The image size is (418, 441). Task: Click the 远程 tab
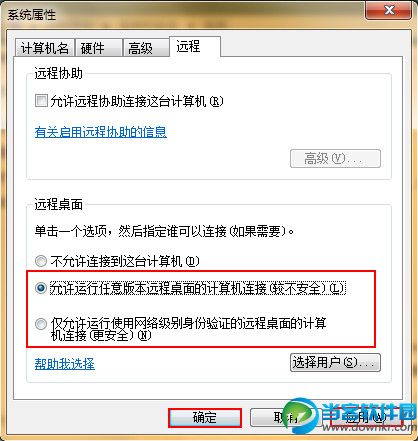pos(195,46)
